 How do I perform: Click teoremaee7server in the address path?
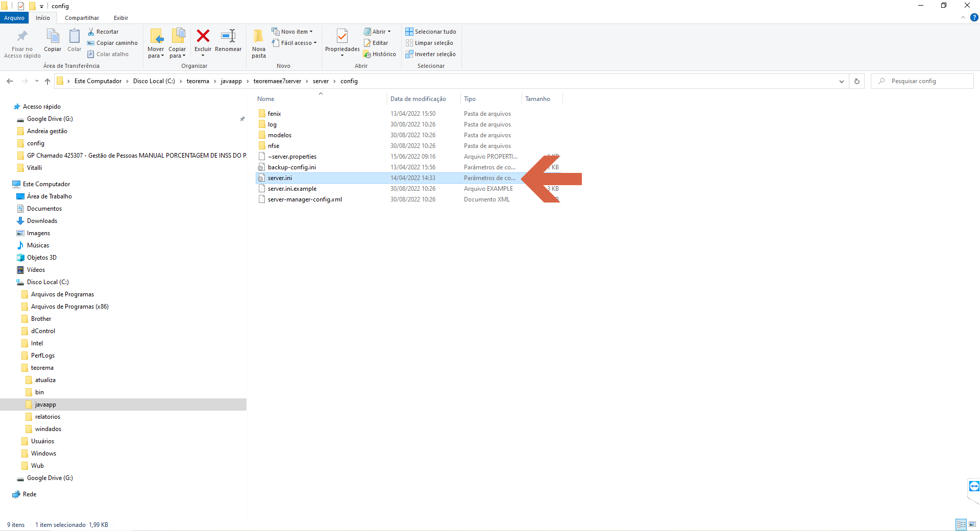click(x=277, y=81)
